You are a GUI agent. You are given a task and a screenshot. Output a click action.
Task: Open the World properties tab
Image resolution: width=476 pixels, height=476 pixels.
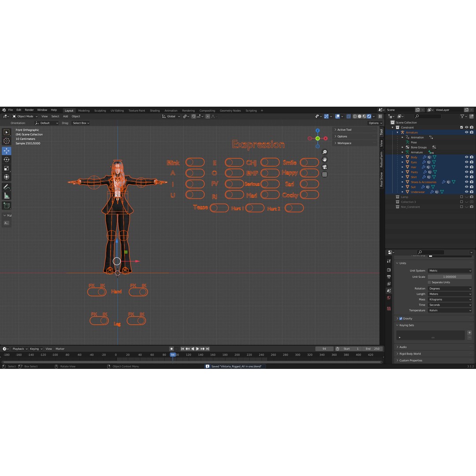[389, 298]
